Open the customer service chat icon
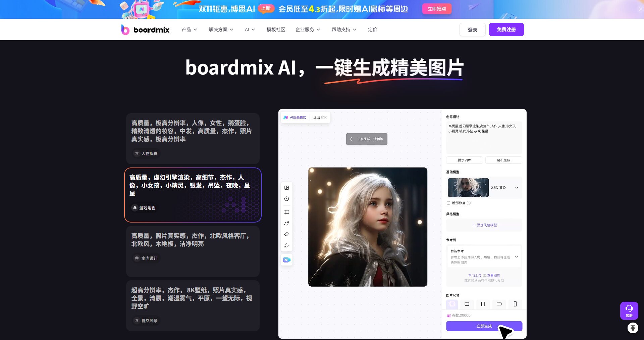 coord(629,310)
